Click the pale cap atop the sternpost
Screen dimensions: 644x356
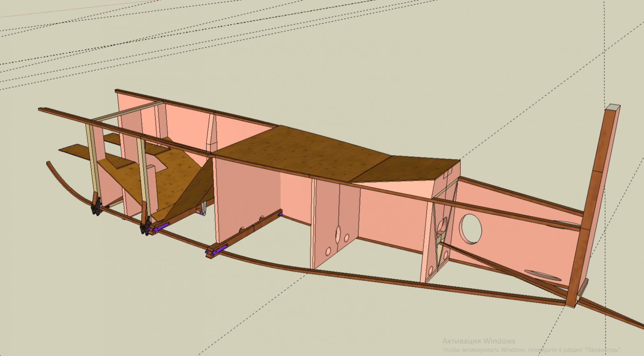tap(613, 107)
